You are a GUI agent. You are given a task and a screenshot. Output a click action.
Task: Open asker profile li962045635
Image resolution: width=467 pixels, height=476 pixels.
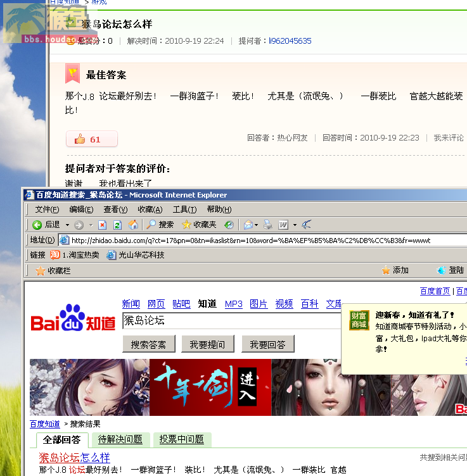(290, 41)
